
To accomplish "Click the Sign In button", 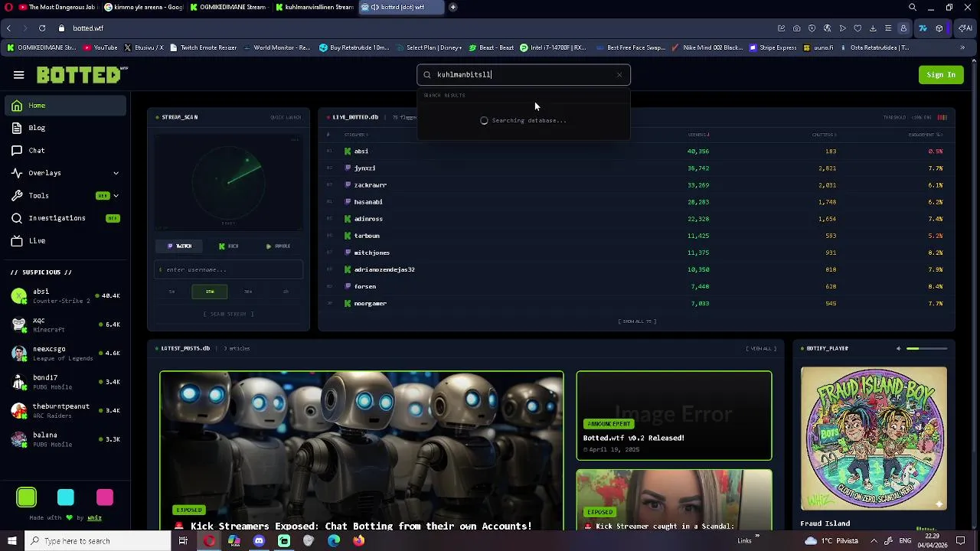I will click(940, 75).
